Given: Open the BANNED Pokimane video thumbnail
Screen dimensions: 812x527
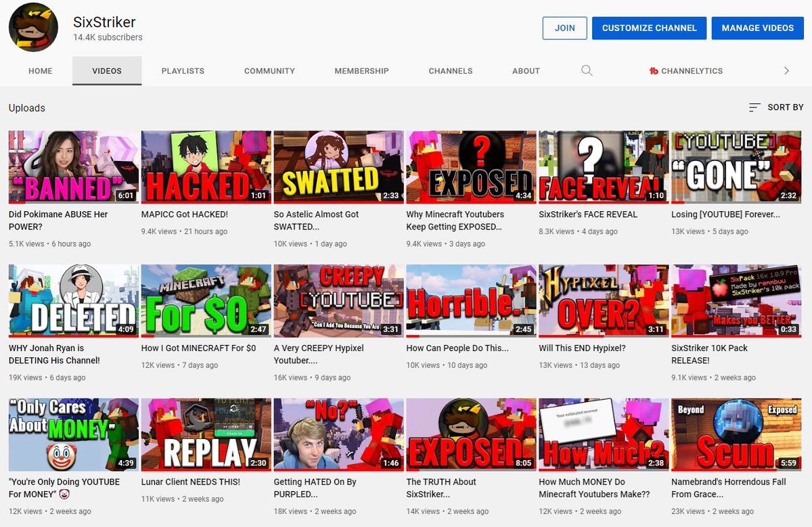Looking at the screenshot, I should click(74, 167).
